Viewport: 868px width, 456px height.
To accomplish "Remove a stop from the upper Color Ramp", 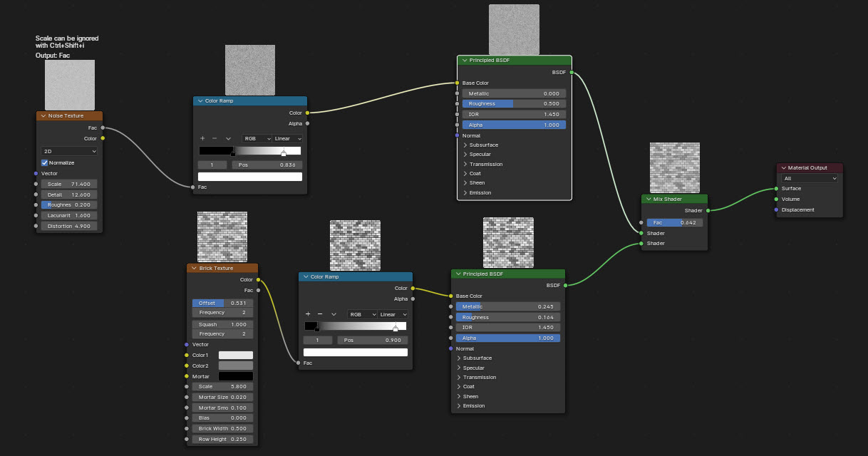I will pyautogui.click(x=215, y=138).
